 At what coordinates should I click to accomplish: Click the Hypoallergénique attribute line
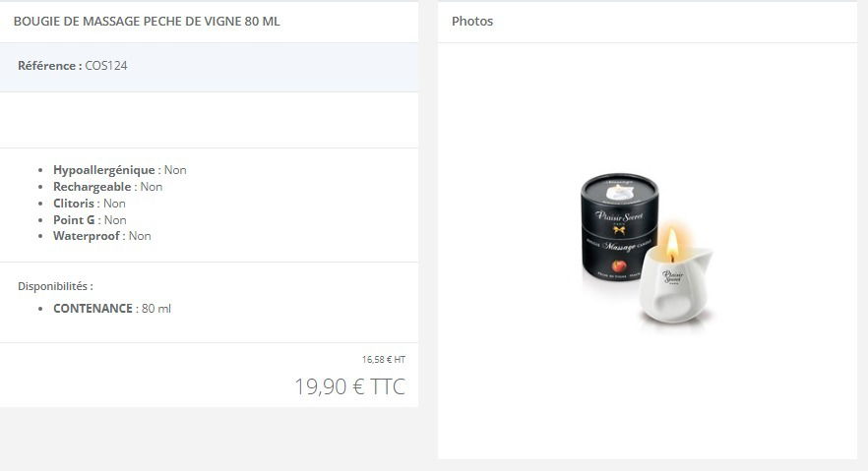point(120,170)
